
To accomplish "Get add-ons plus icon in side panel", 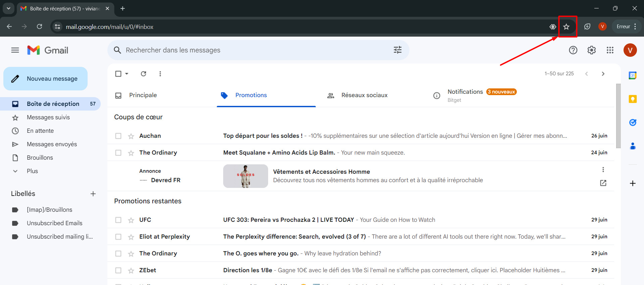I will point(633,183).
